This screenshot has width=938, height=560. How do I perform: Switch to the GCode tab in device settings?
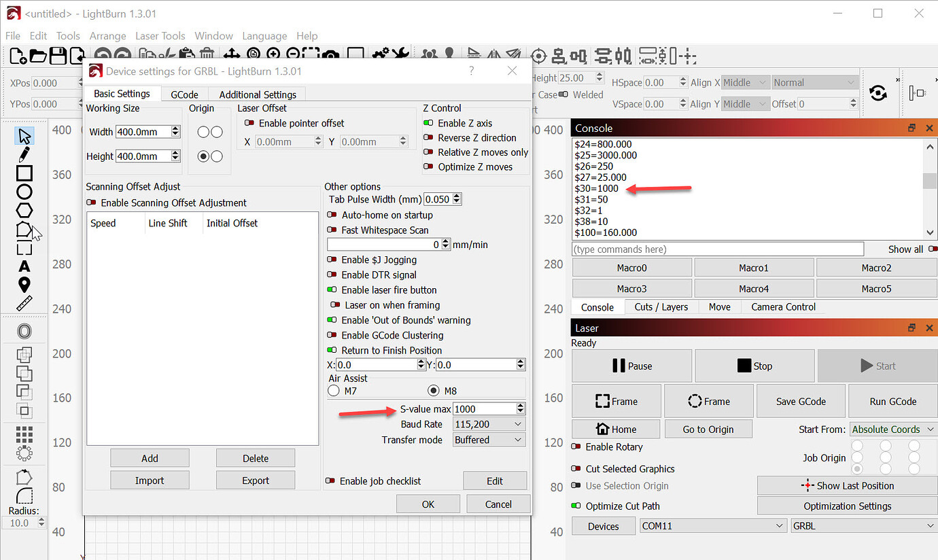pyautogui.click(x=184, y=94)
